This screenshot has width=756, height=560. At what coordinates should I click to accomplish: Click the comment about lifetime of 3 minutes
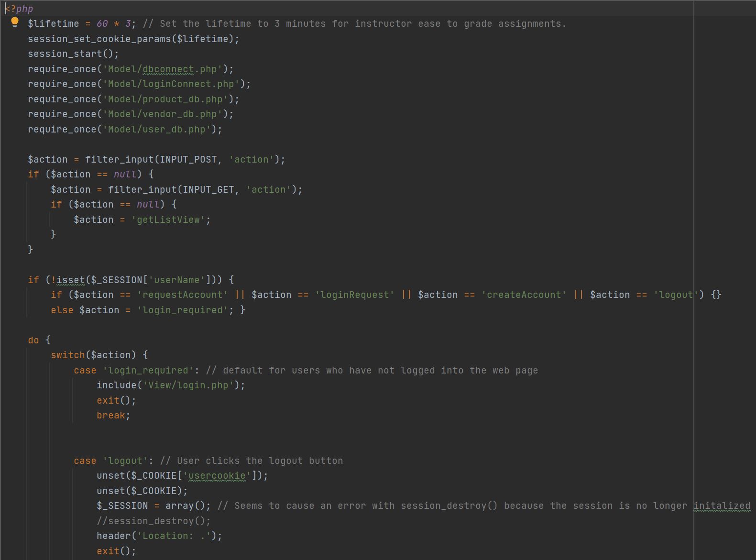pos(354,23)
